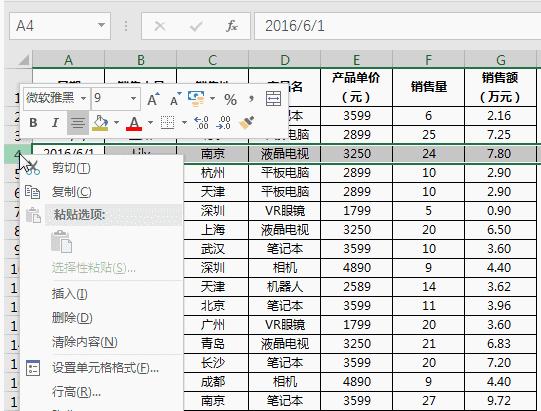This screenshot has height=411, width=541.
Task: Select column E header
Action: click(x=356, y=60)
